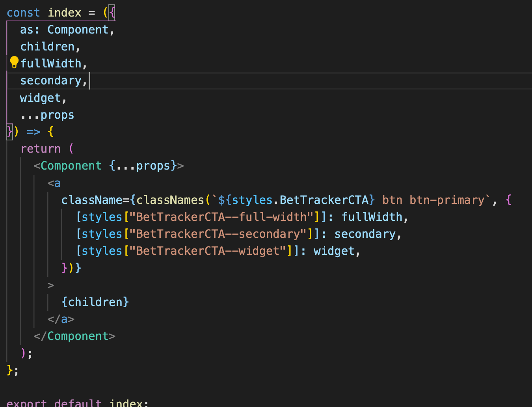Click 'secondary' value in the classNames object
This screenshot has height=407, width=532.
(365, 234)
